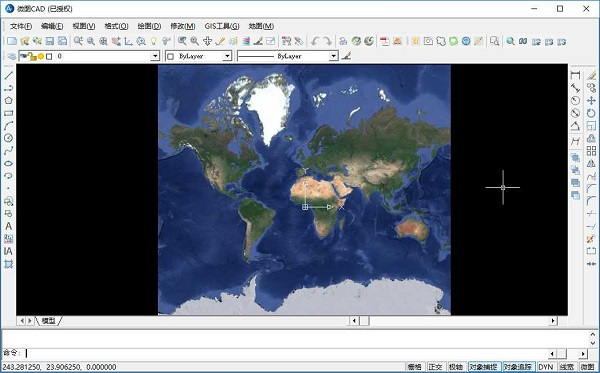The image size is (600, 373).
Task: Click the layer color yellow swatch
Action: pos(41,57)
